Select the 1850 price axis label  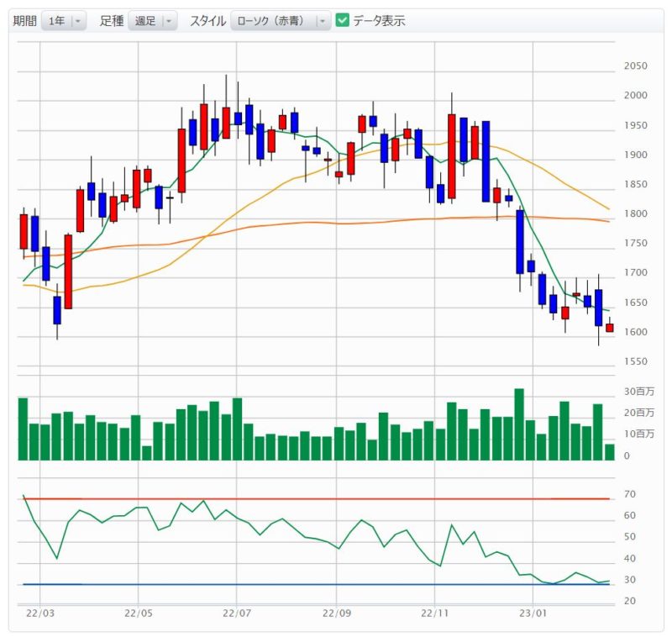(636, 184)
